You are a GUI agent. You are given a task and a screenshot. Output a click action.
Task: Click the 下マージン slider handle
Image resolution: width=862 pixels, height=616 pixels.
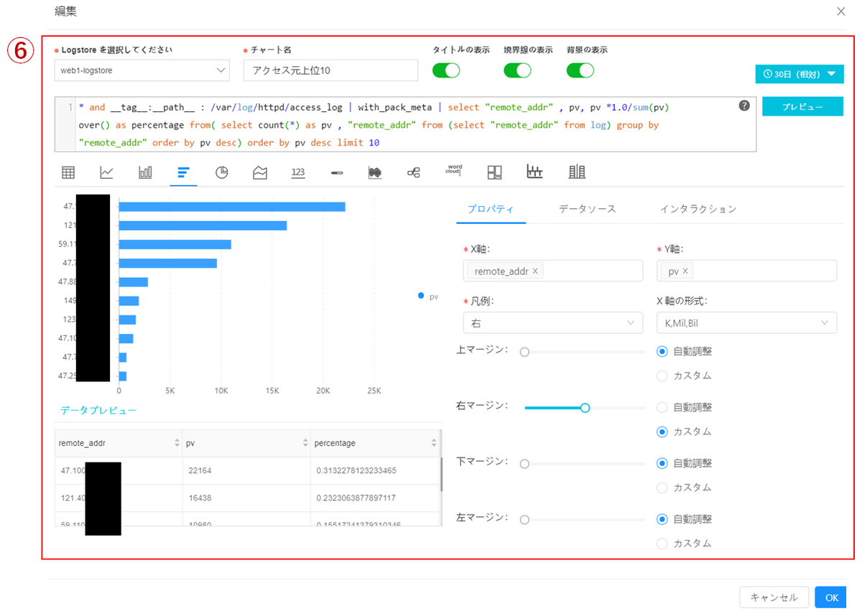point(524,464)
